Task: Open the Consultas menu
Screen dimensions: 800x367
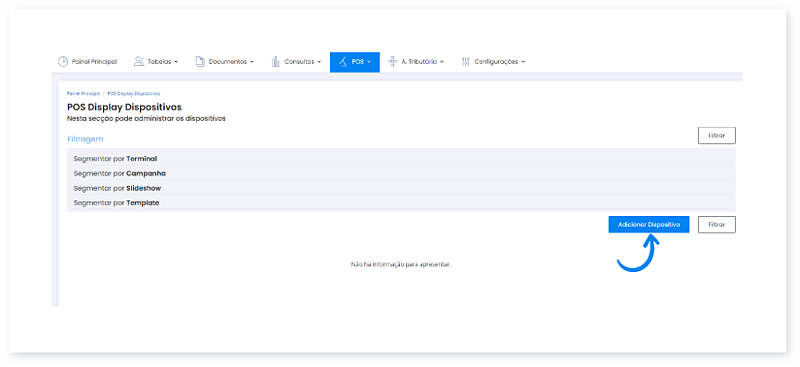Action: tap(296, 61)
